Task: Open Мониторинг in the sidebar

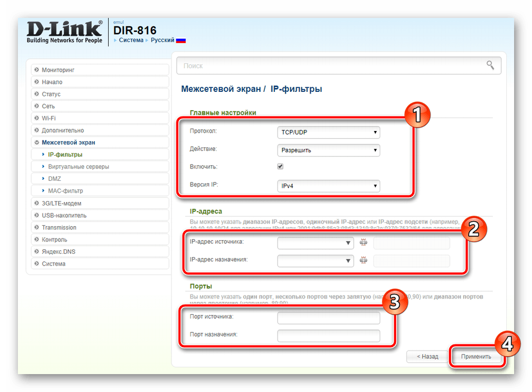Action: (100, 70)
